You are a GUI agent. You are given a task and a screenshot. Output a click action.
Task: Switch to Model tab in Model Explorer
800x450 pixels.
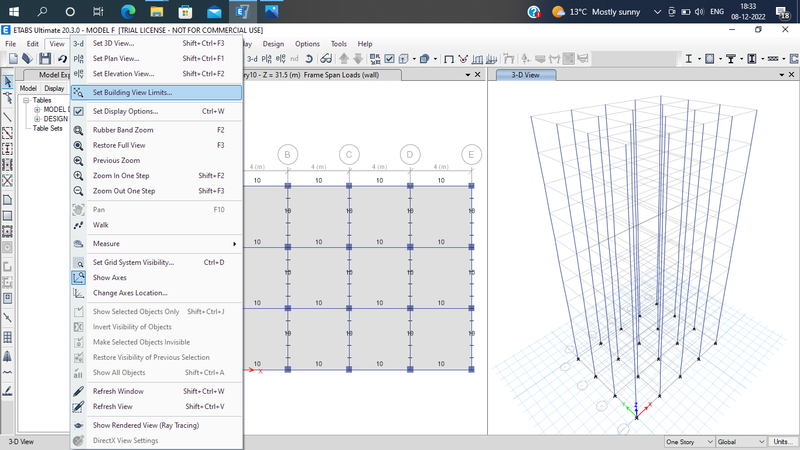(x=28, y=88)
